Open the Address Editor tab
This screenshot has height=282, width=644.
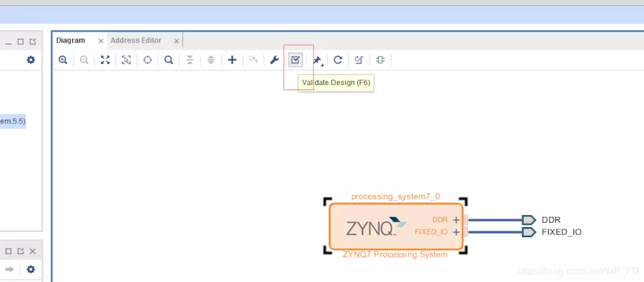click(136, 40)
